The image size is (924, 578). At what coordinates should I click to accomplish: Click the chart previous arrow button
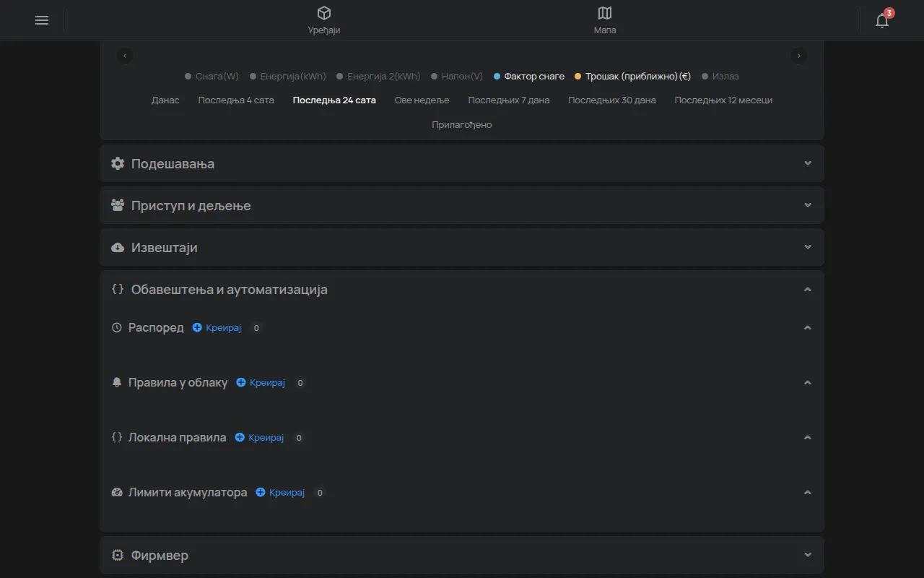click(125, 56)
